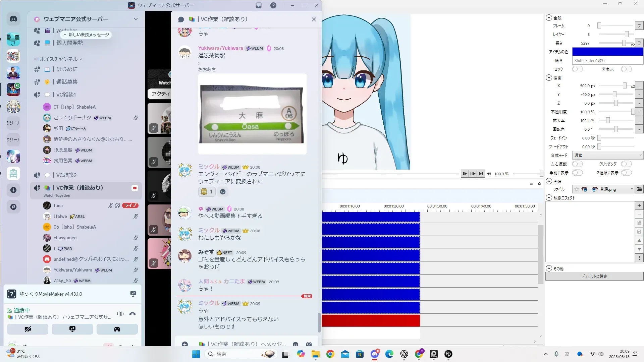The image size is (644, 362).
Task: Collapse the 映像エフェクト section
Action: coord(549,198)
